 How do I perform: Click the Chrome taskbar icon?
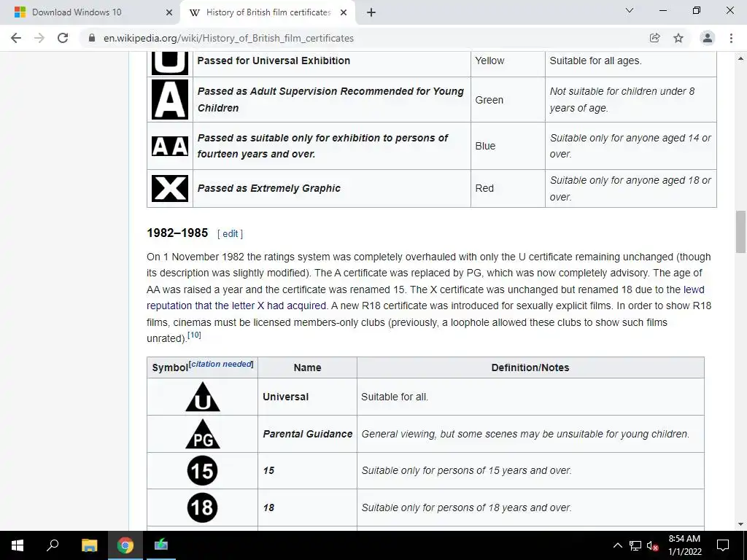point(125,545)
